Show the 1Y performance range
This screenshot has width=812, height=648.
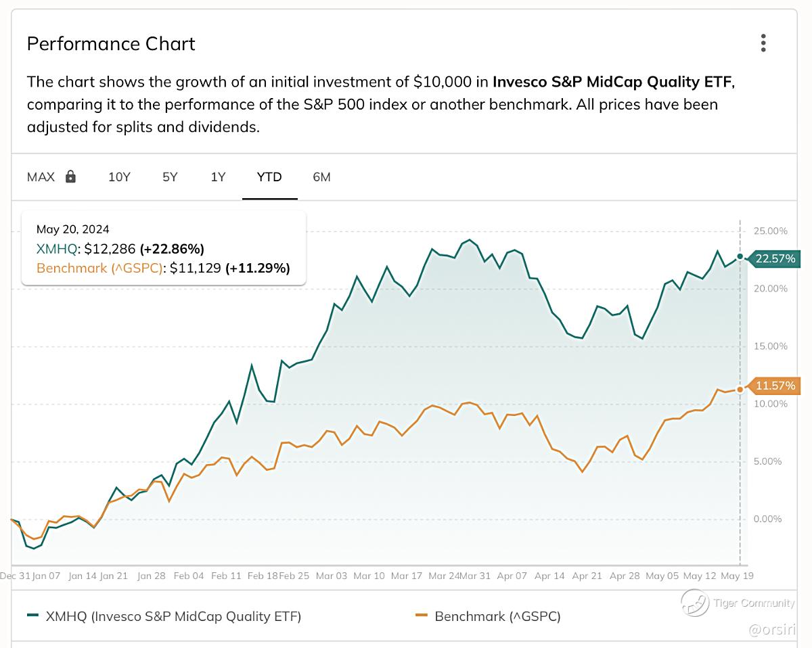pos(218,177)
